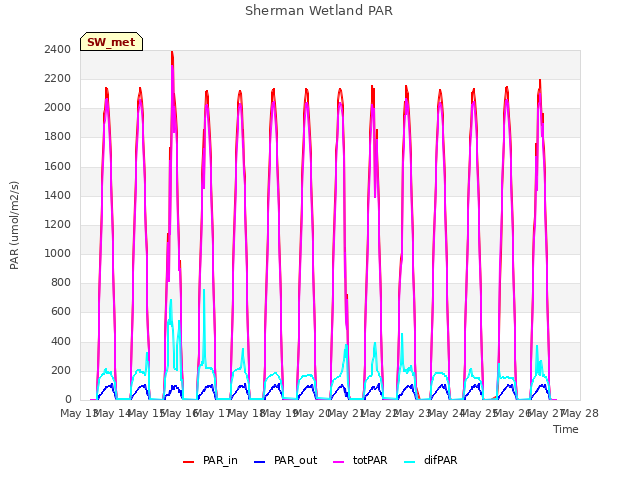Click the blue PAR_out legend swatch
The image size is (640, 480).
(x=259, y=462)
